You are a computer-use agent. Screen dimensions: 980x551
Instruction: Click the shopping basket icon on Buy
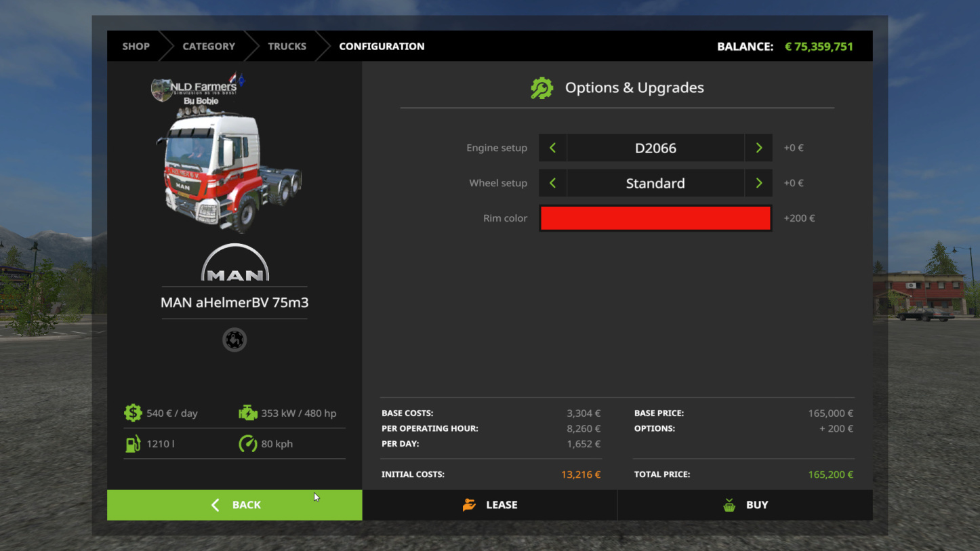(729, 505)
